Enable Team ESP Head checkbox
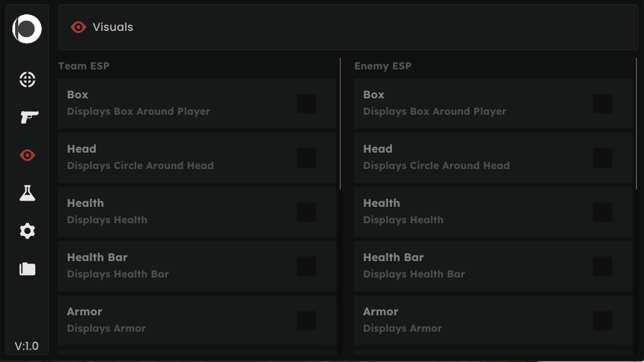The width and height of the screenshot is (644, 362). (x=307, y=158)
